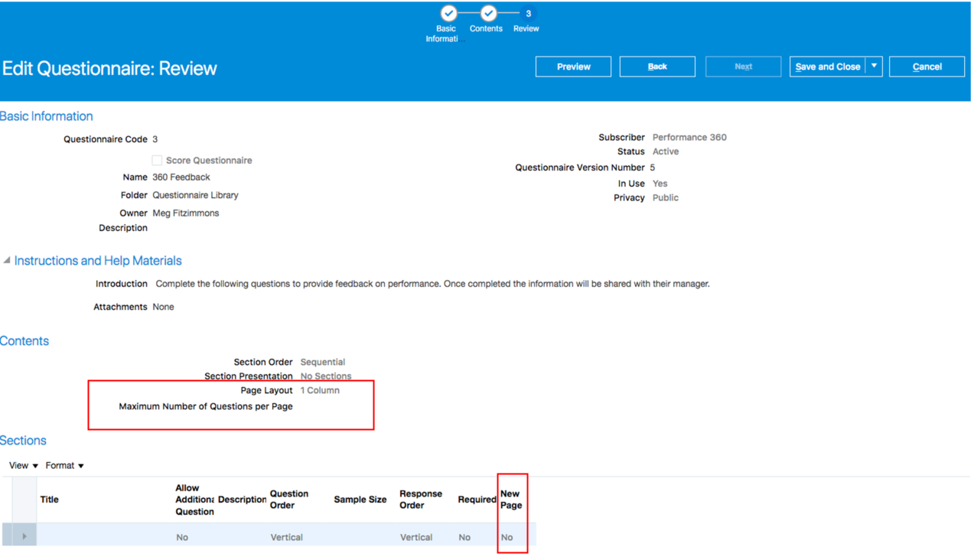Click the Contents section heading
971x560 pixels.
point(24,341)
